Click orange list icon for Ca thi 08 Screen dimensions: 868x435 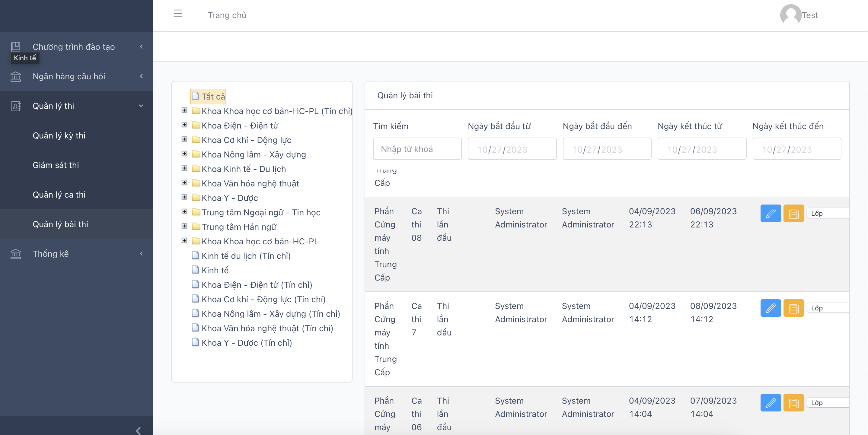coord(793,214)
